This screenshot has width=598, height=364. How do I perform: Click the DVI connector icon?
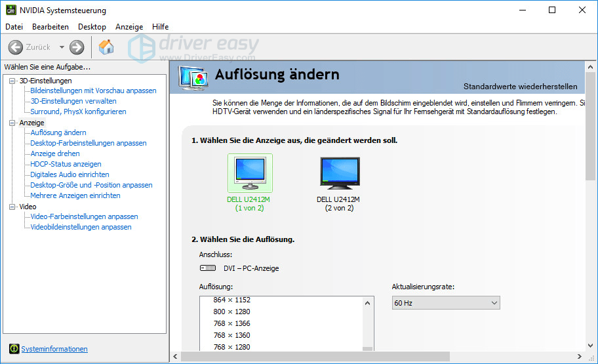208,268
